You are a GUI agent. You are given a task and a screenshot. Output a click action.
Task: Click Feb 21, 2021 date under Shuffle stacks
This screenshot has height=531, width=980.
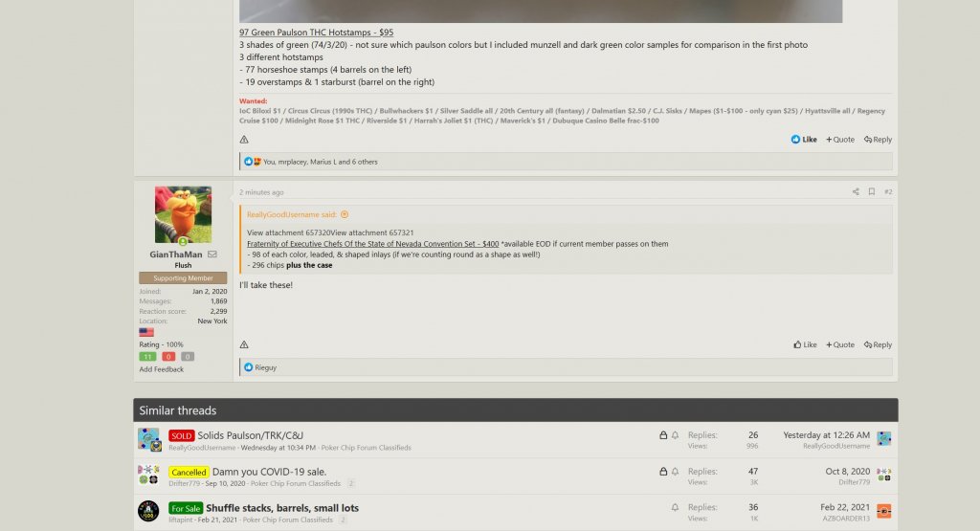pos(217,520)
